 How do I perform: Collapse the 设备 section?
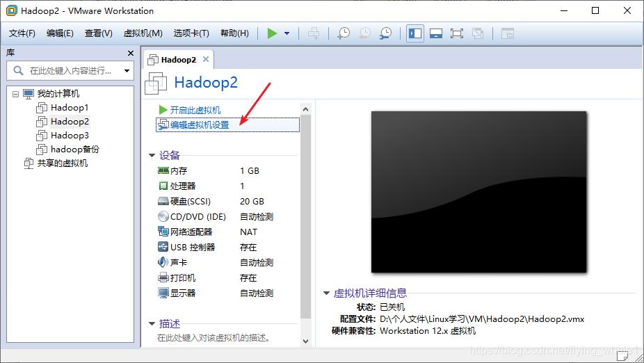click(x=152, y=155)
